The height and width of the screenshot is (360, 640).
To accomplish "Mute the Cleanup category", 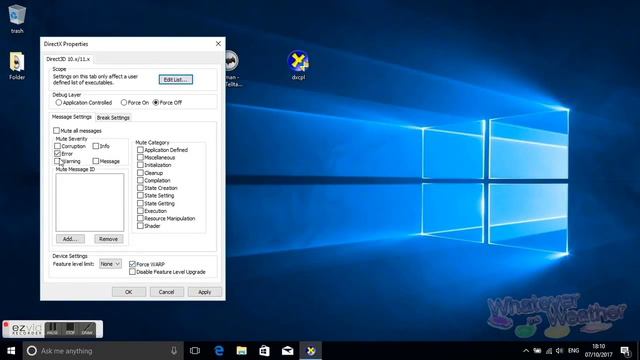I will coord(140,173).
